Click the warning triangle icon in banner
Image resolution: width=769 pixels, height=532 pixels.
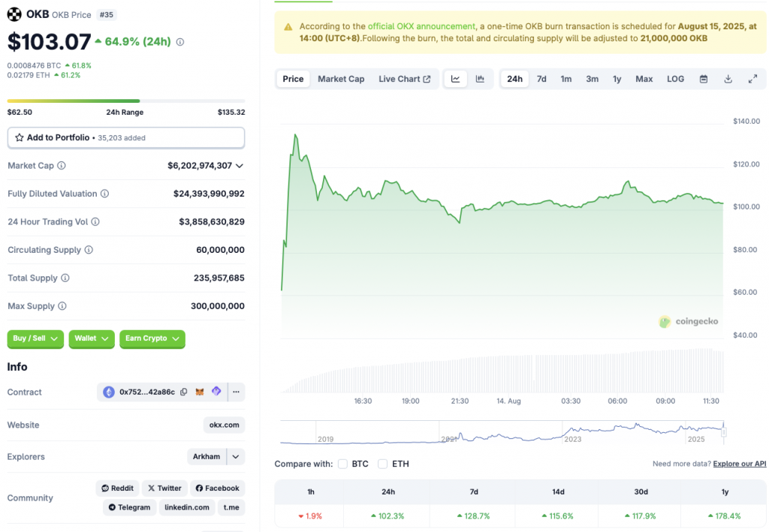[x=288, y=27]
